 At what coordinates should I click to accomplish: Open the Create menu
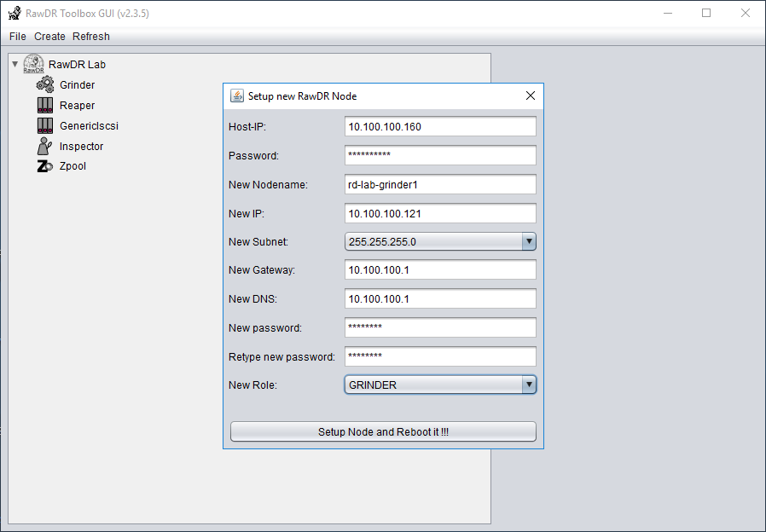(49, 37)
